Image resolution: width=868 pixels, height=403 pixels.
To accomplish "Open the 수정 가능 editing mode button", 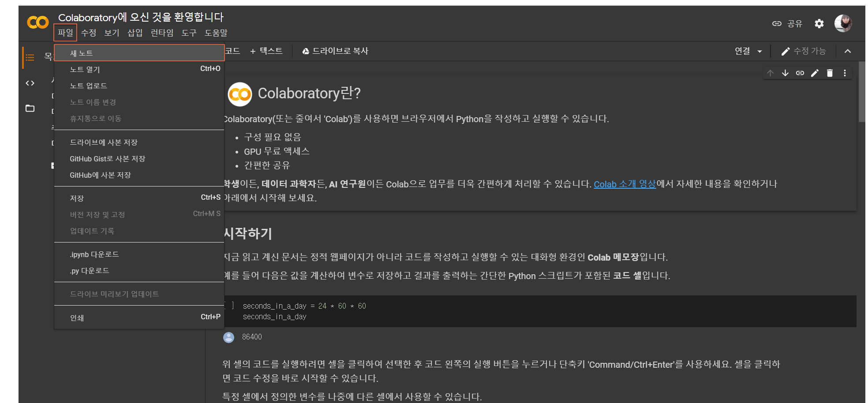I will [803, 51].
